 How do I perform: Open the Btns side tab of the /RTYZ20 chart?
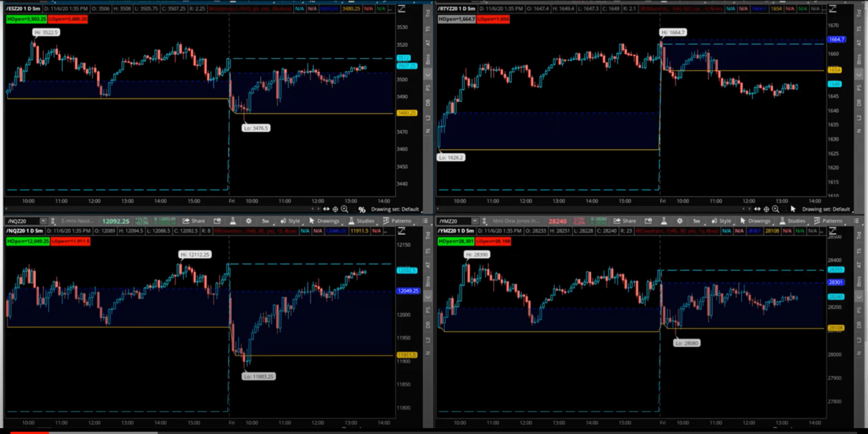[x=859, y=59]
